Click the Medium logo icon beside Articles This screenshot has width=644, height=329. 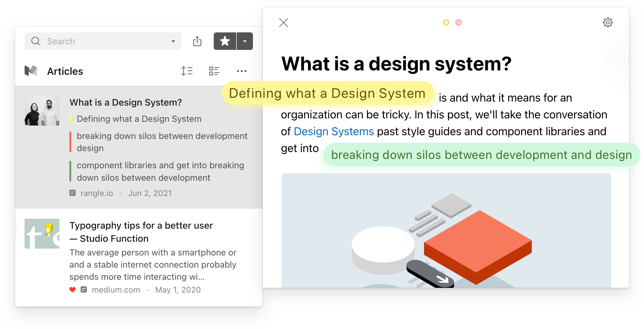coord(31,71)
